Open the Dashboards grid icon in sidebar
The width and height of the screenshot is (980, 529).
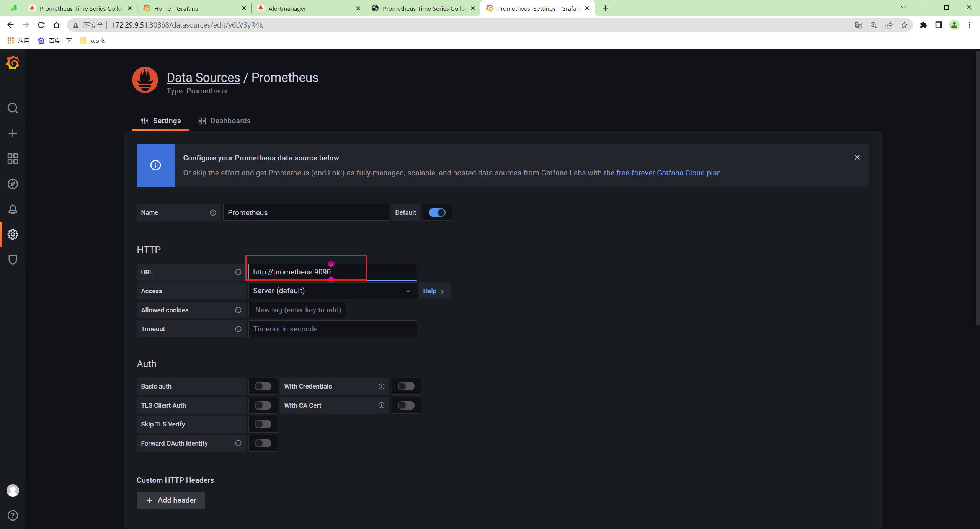(13, 159)
